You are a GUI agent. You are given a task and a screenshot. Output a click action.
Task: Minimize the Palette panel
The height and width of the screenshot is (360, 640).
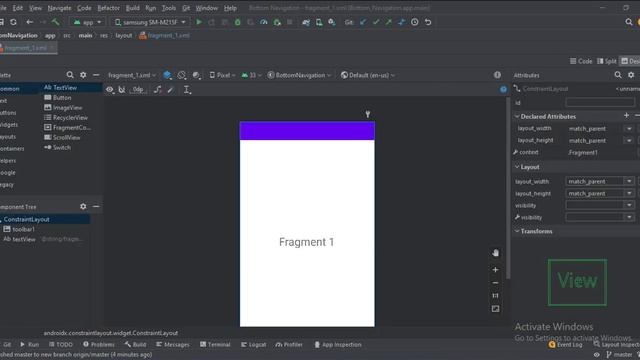tap(96, 75)
